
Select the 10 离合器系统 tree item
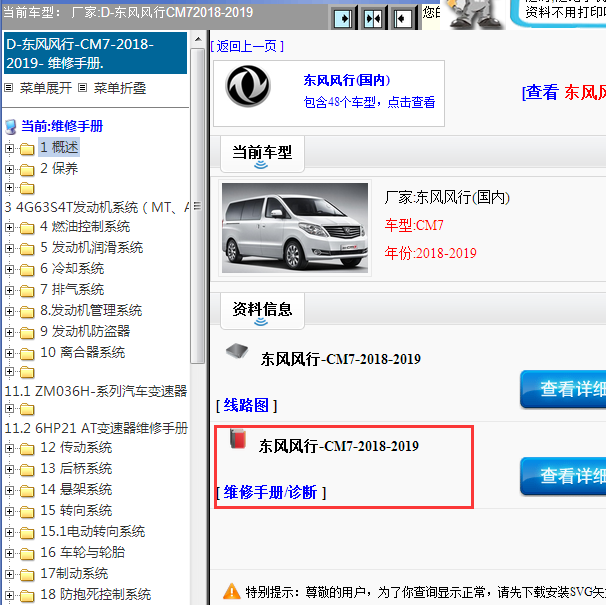point(83,352)
